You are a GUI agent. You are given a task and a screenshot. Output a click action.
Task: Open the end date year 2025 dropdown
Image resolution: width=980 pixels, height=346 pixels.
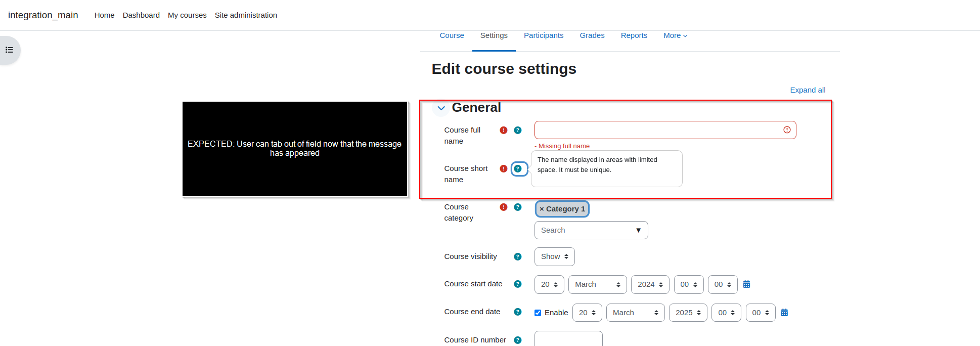click(688, 313)
